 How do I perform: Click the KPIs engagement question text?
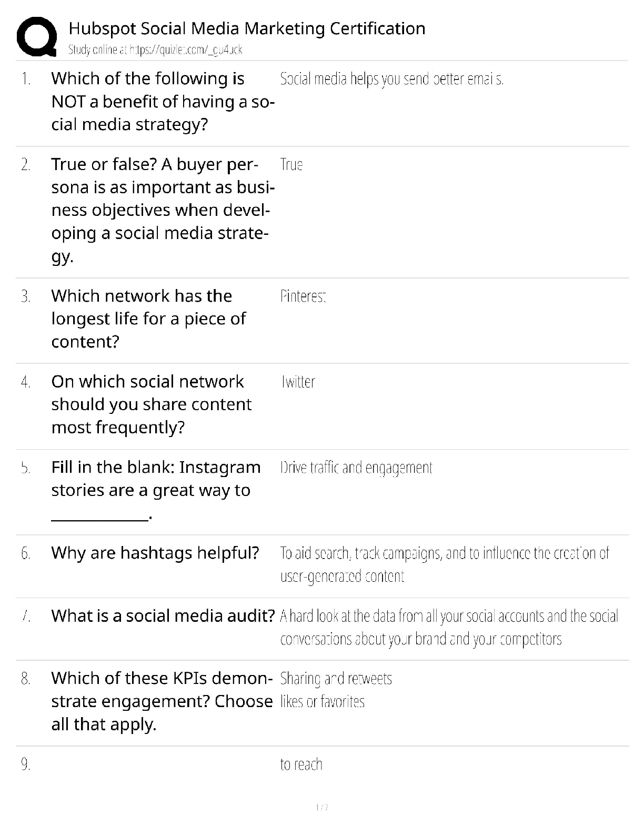point(162,701)
